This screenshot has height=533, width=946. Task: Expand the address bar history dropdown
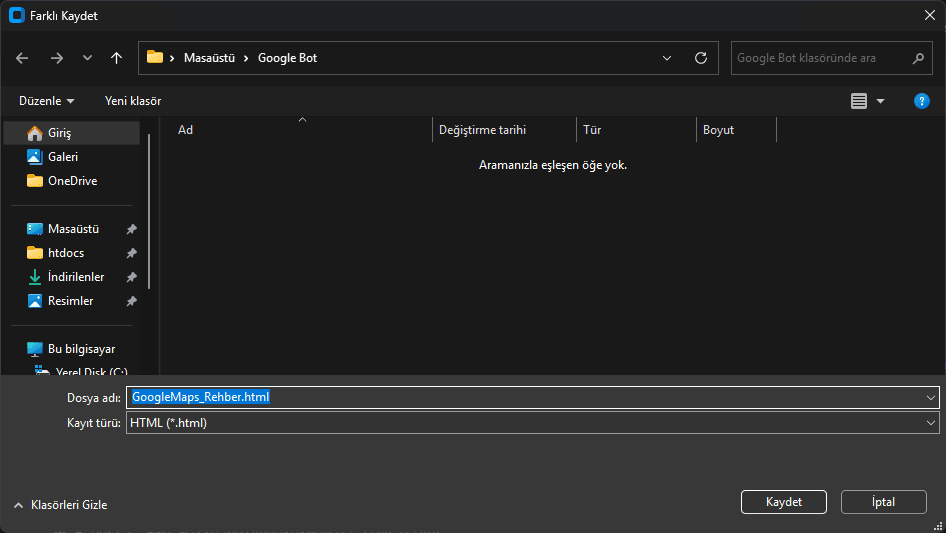tap(667, 58)
